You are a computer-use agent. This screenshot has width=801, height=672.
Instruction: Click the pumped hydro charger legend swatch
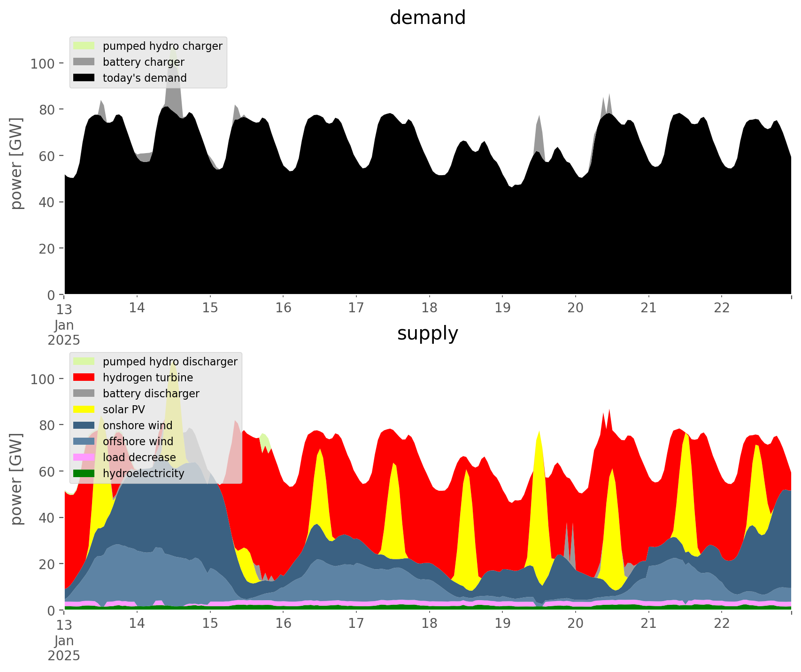pos(84,46)
